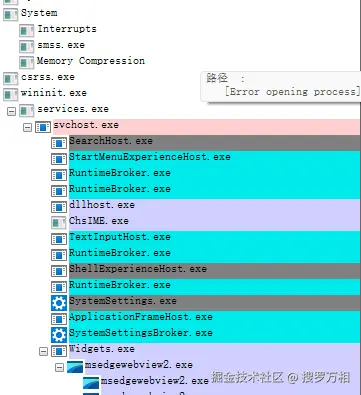Collapse the parent msedgewebview2.exe node
The width and height of the screenshot is (361, 395).
59,367
